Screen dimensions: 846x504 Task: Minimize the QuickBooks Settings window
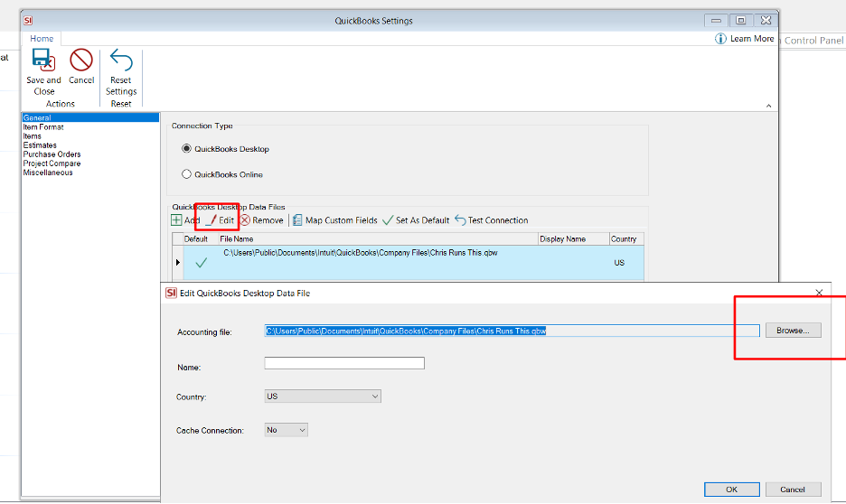click(x=716, y=21)
